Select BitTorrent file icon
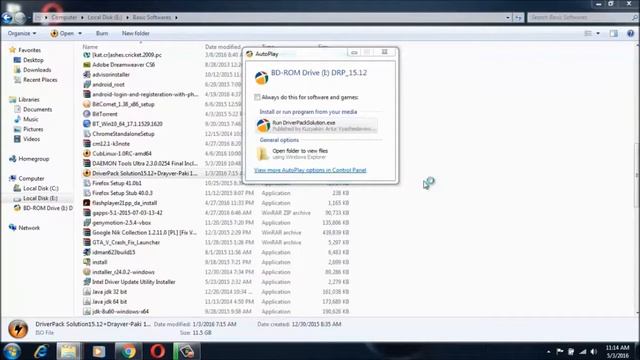Image resolution: width=640 pixels, height=360 pixels. (x=87, y=114)
